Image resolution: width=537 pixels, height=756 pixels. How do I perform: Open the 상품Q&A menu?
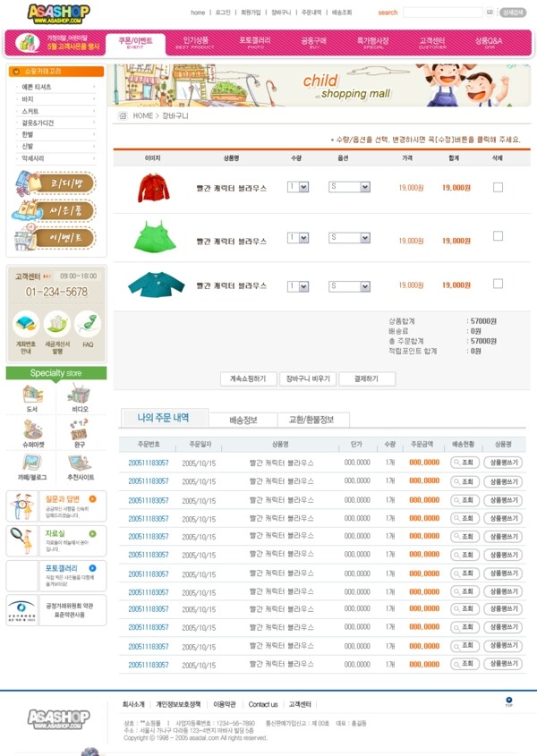(x=489, y=43)
